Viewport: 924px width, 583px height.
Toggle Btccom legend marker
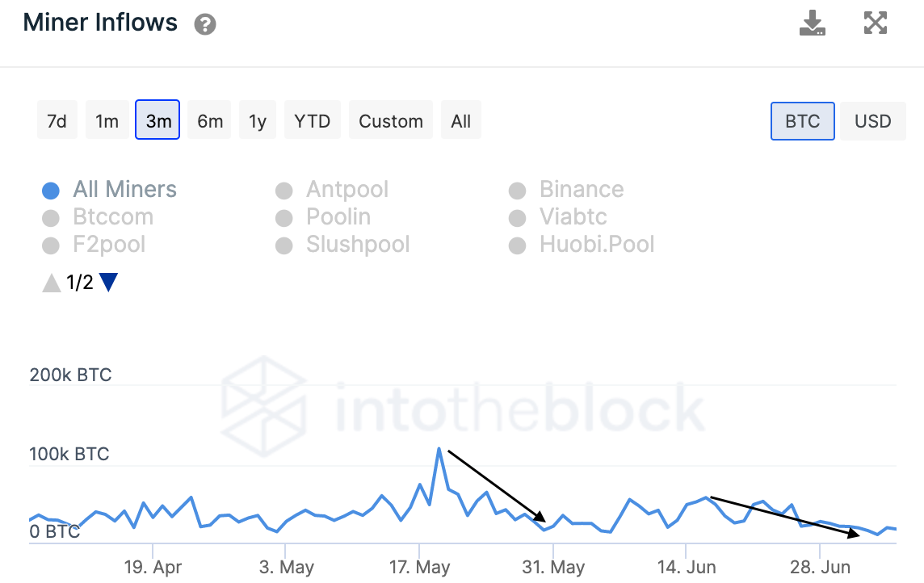click(51, 218)
